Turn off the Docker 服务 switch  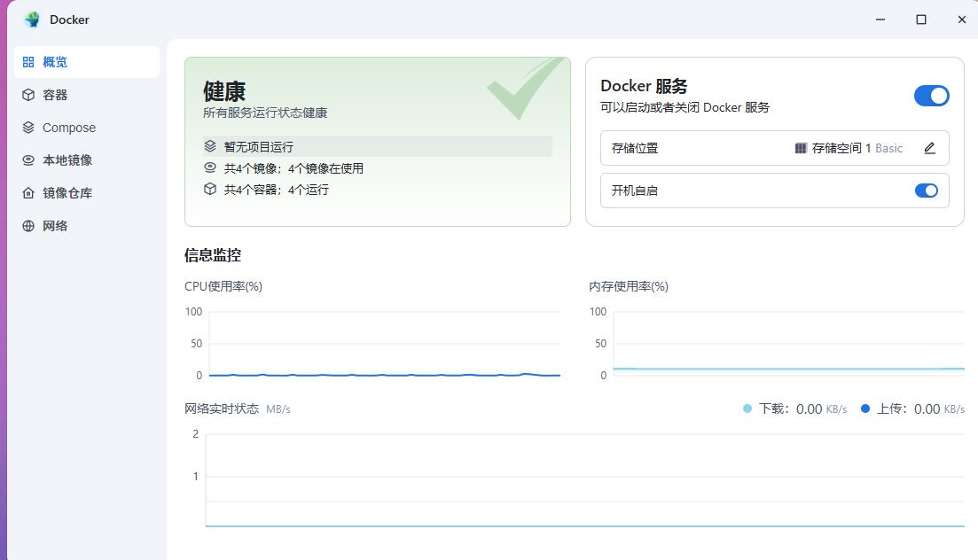pyautogui.click(x=931, y=96)
